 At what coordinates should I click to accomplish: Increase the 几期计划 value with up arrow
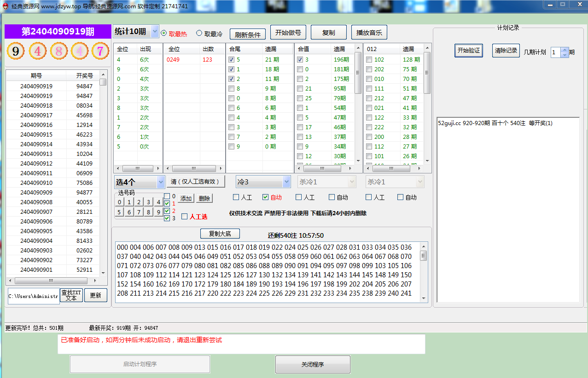[x=565, y=50]
